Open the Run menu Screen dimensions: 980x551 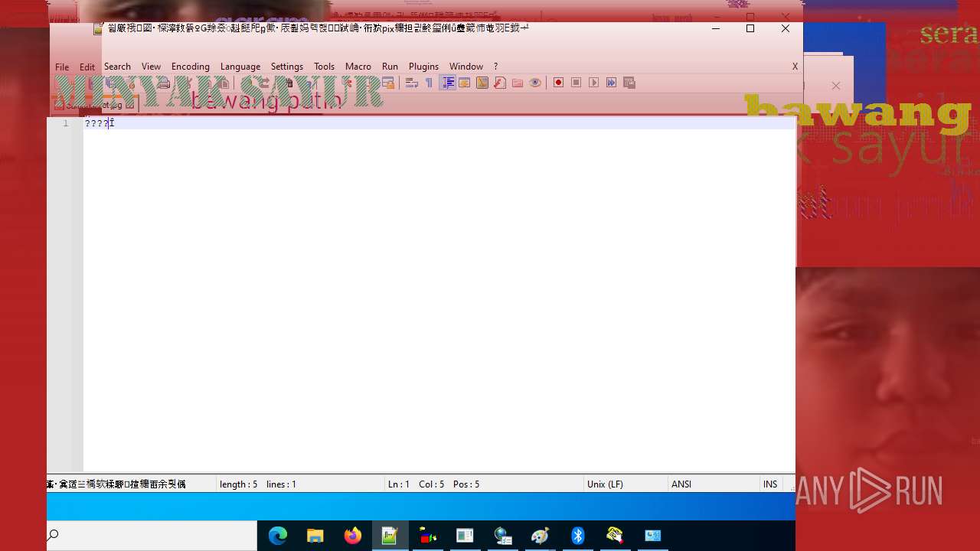[x=390, y=67]
